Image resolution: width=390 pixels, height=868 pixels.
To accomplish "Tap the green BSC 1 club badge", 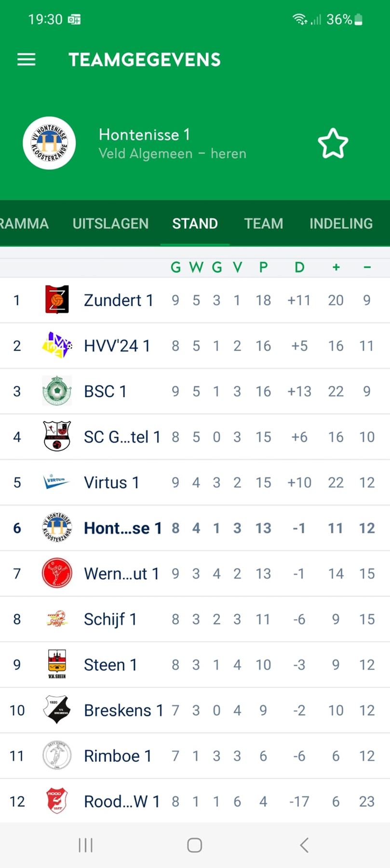I will (x=57, y=391).
